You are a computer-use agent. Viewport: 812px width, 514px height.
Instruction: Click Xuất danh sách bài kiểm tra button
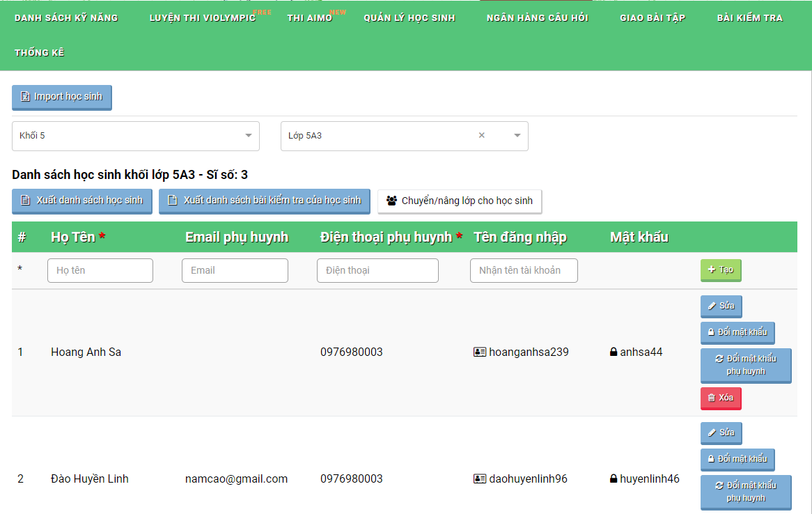pos(265,201)
